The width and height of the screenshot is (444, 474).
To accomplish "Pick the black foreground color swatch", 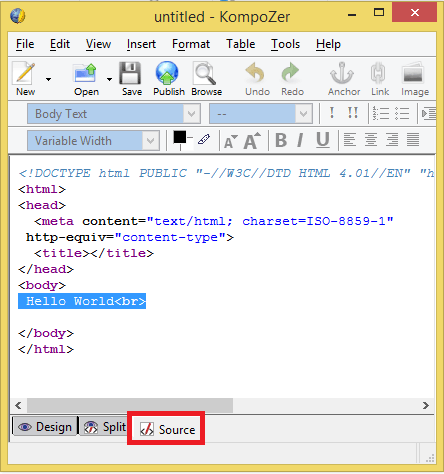I will (x=179, y=137).
